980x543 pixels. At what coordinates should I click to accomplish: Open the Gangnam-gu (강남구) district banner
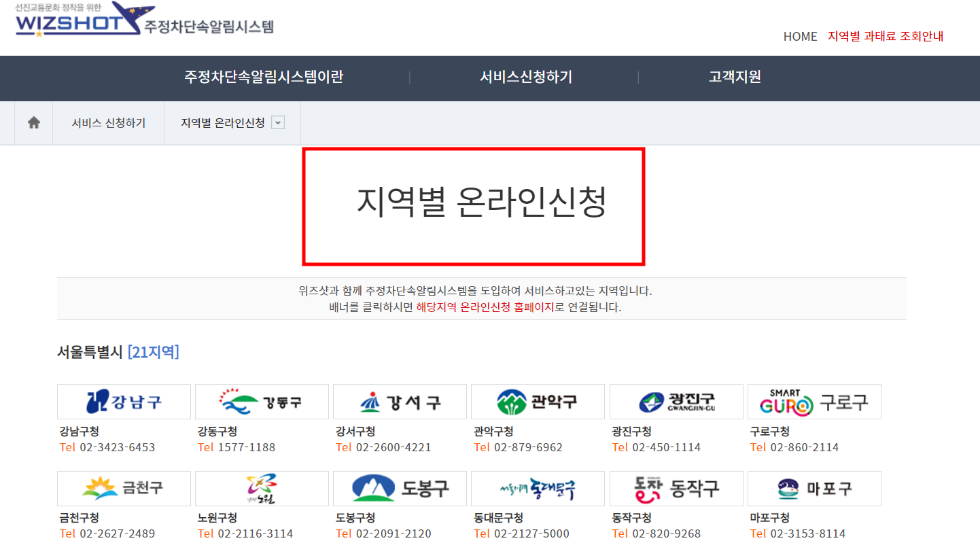point(123,402)
